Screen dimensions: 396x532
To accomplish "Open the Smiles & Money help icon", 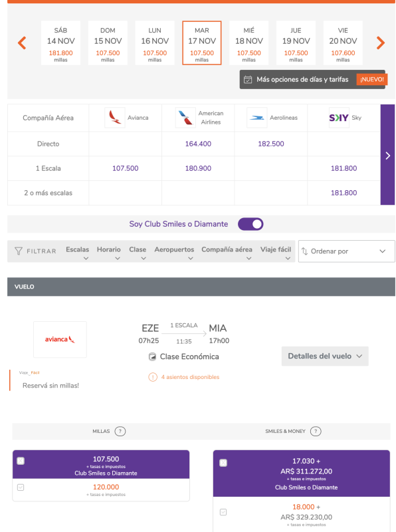I will [316, 431].
